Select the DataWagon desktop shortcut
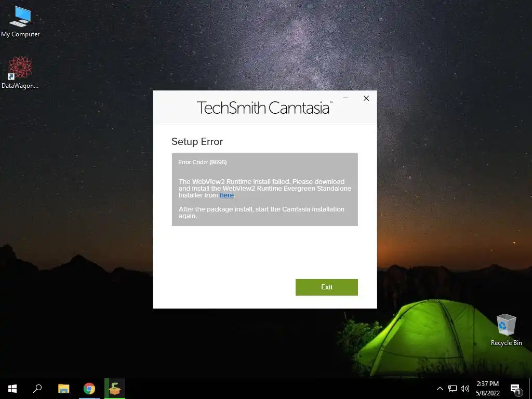Viewport: 532px width, 399px height. (x=20, y=73)
